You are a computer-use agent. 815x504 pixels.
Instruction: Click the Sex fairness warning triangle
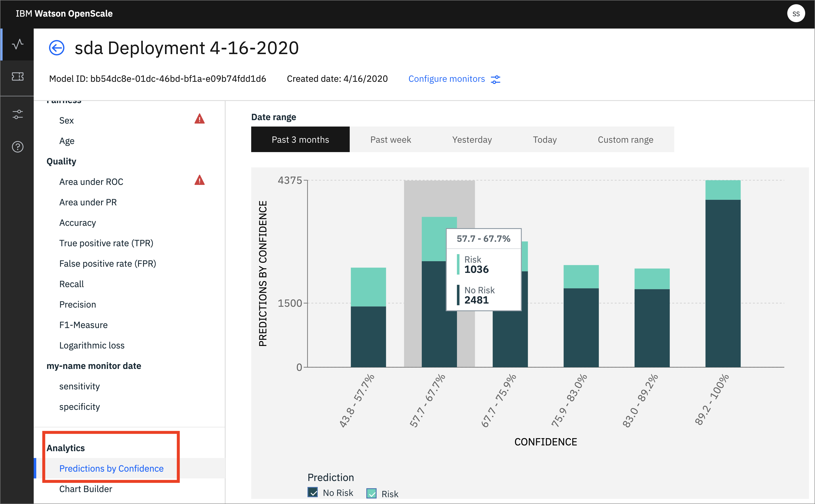[200, 119]
